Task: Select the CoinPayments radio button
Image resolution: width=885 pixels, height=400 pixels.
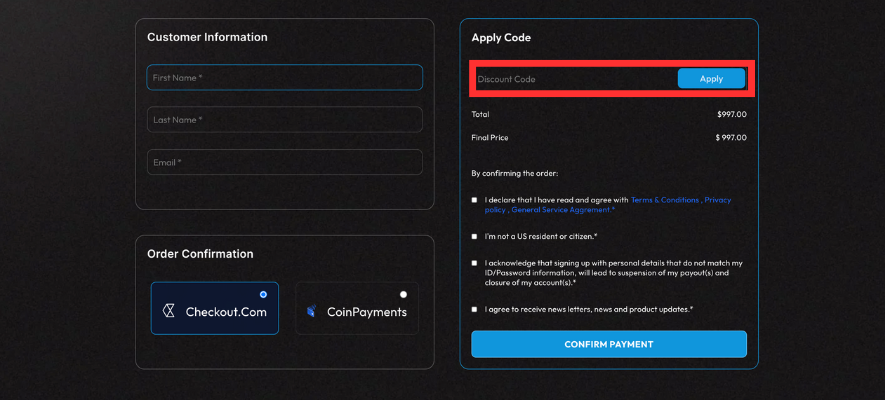Action: click(x=403, y=294)
